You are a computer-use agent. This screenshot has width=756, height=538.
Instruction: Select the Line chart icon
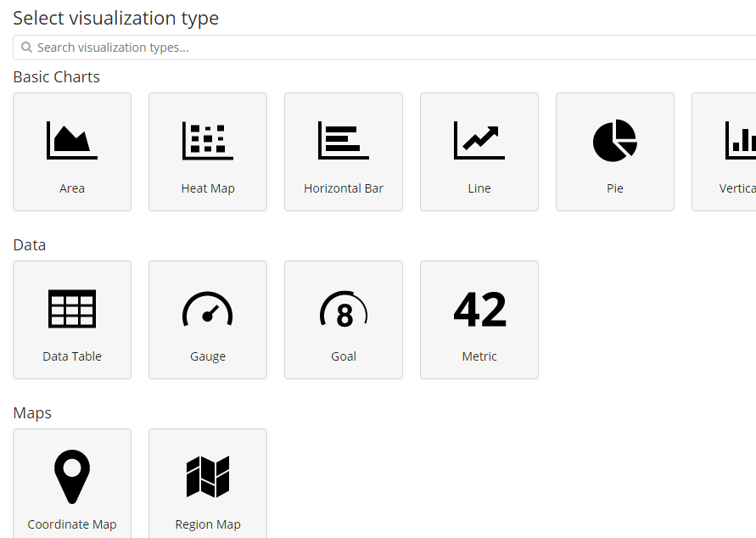pyautogui.click(x=479, y=140)
